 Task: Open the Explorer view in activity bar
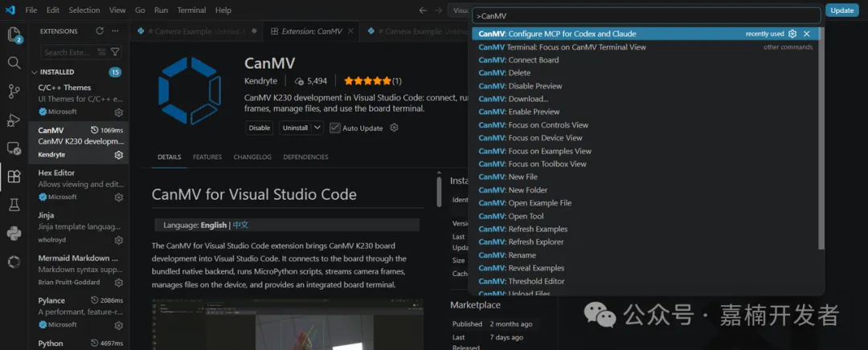click(14, 35)
